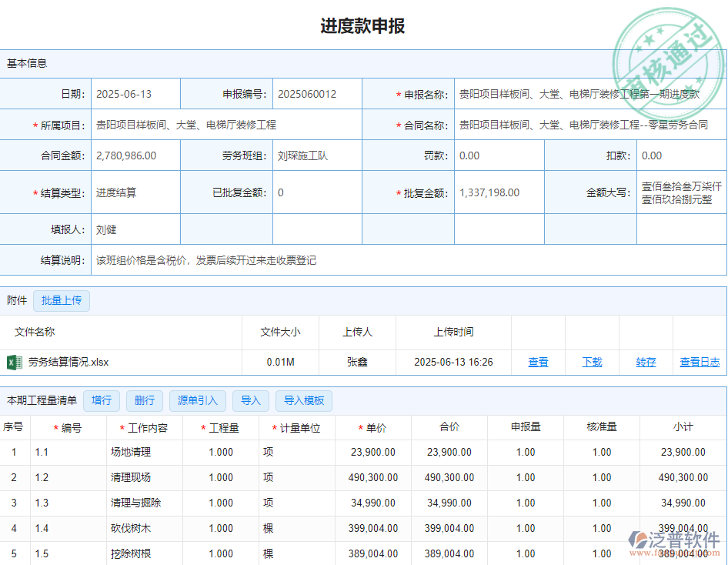Click the 基本信息 section header
Screen dimensions: 728x565
click(27, 63)
